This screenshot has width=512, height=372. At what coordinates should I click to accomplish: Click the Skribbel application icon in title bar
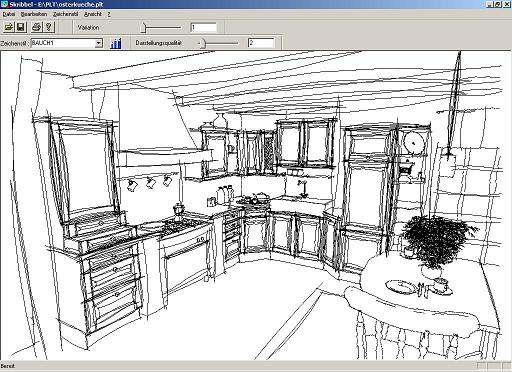[4, 4]
